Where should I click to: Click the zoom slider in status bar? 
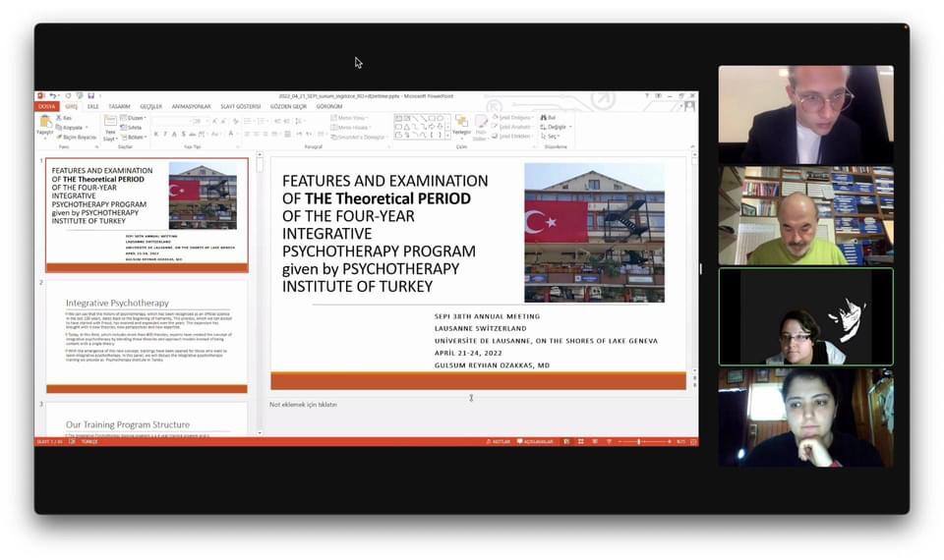(639, 441)
